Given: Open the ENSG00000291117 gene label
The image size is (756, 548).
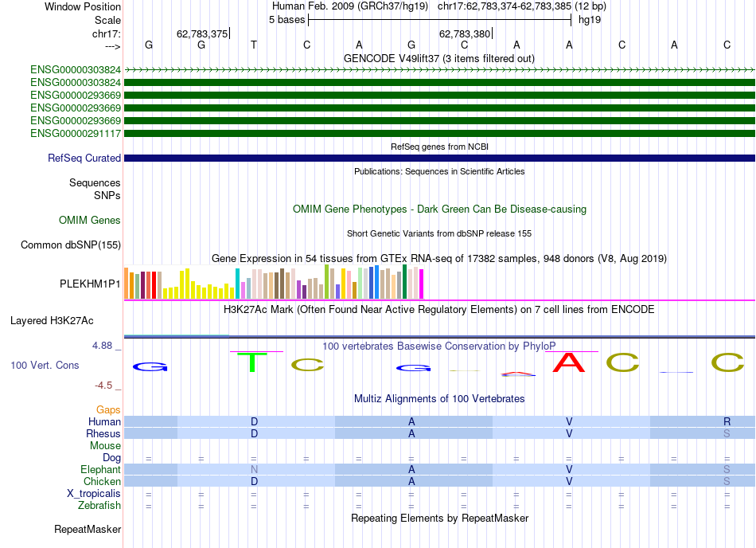Looking at the screenshot, I should 76,134.
